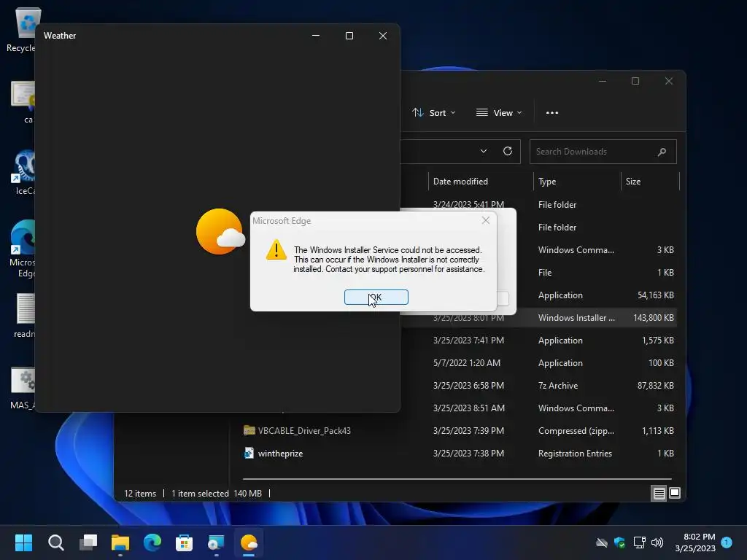Open the clock and date flyout
The width and height of the screenshot is (747, 560).
(695, 542)
